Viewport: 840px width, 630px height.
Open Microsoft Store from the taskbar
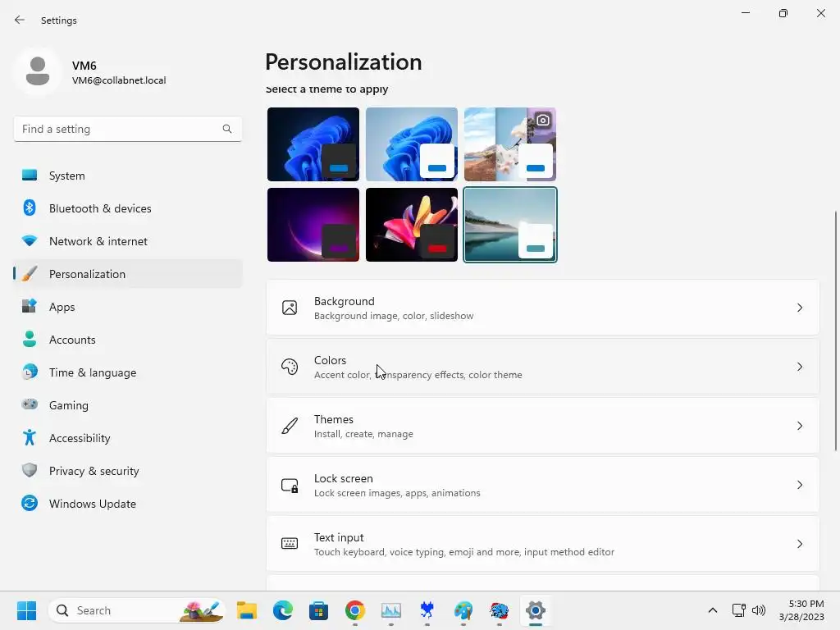click(x=318, y=610)
